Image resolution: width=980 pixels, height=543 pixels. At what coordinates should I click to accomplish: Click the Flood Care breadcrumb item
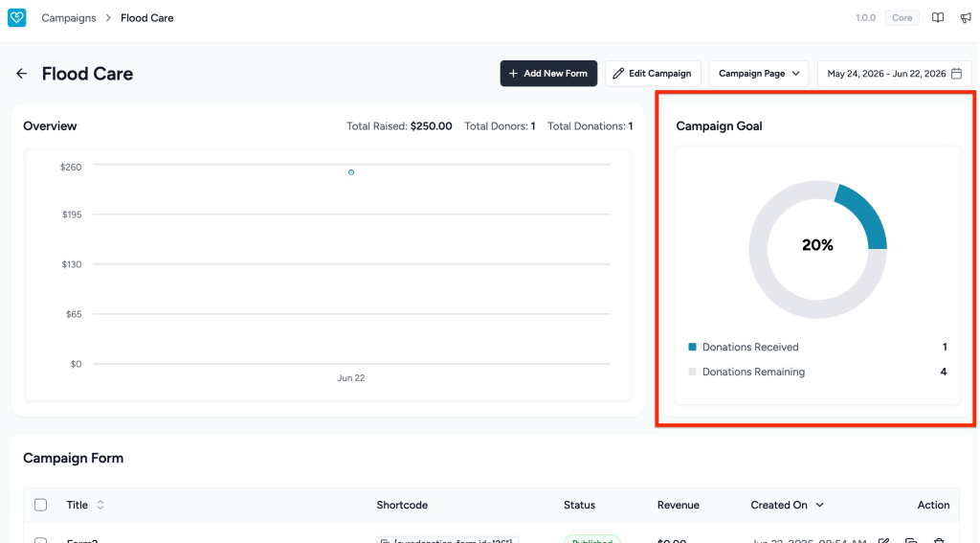point(146,17)
